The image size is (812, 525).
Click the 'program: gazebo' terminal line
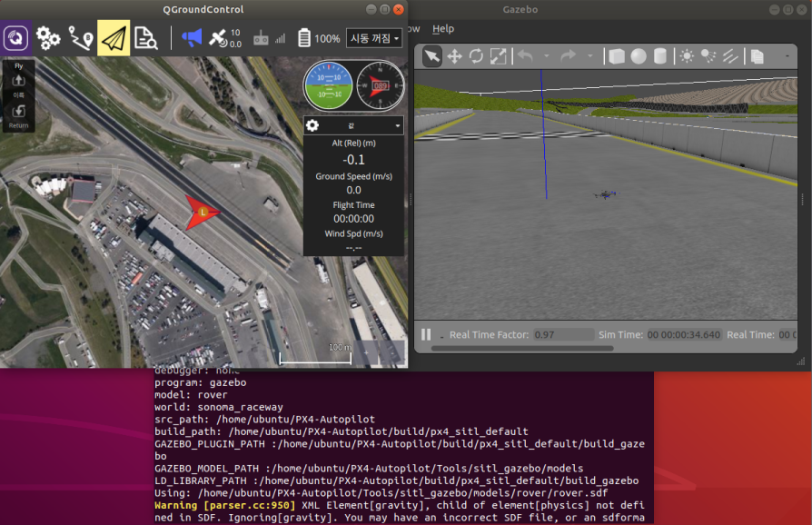point(201,382)
